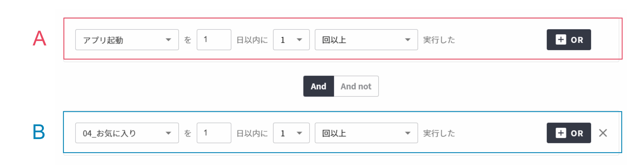Open row A count dropdown showing 1
The height and width of the screenshot is (167, 644).
click(x=291, y=40)
